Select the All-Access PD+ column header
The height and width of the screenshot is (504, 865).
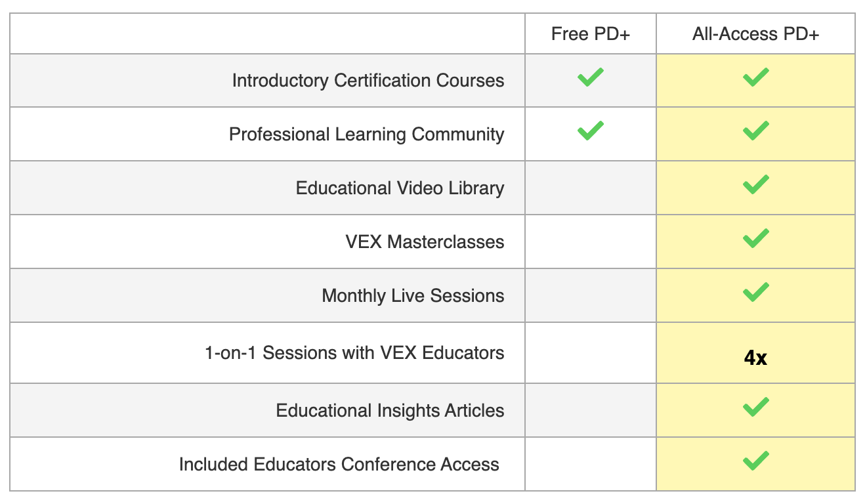click(755, 34)
